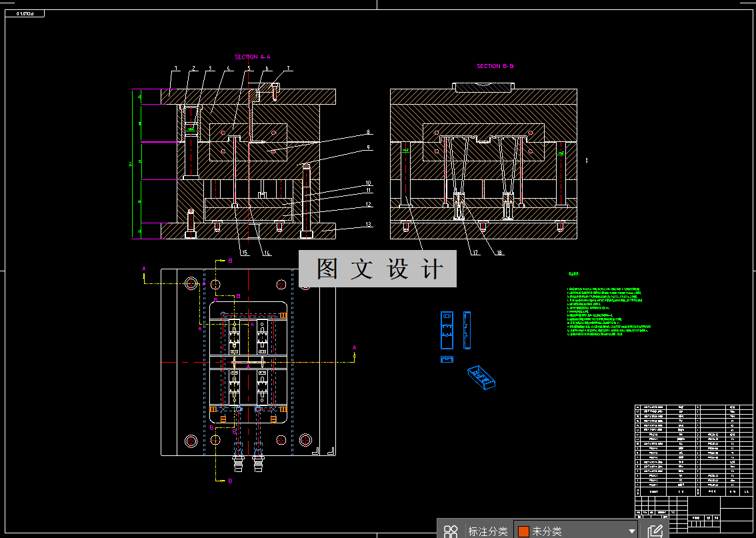Click the 标注分类 label
The height and width of the screenshot is (538, 756).
pos(487,531)
